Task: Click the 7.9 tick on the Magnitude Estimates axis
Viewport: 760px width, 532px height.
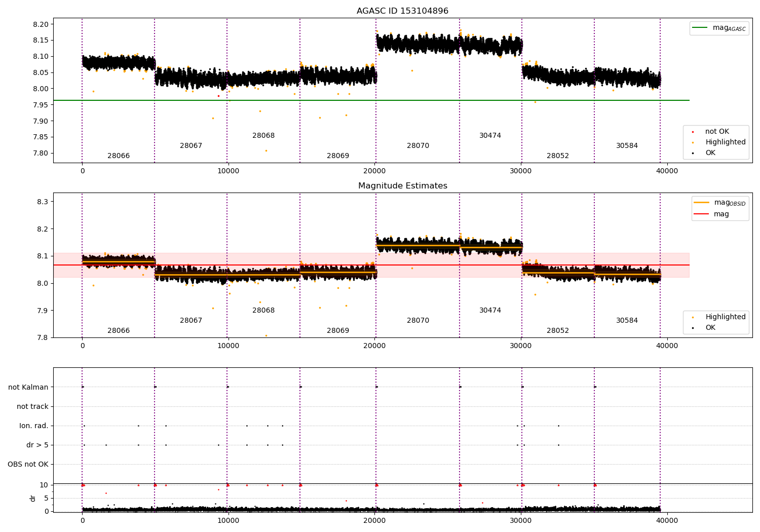Action: point(43,311)
